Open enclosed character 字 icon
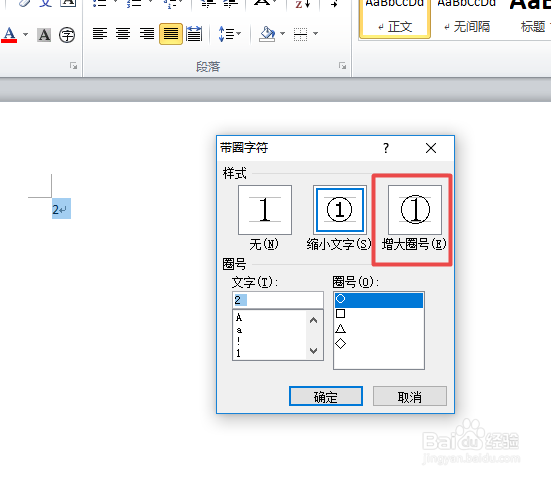551x478 pixels. coord(67,35)
